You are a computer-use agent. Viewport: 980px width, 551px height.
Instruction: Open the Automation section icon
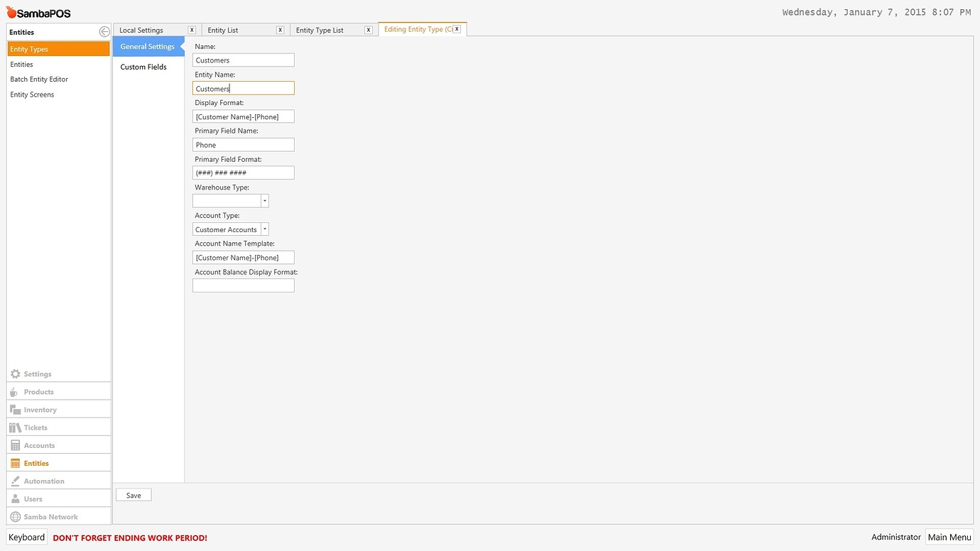[16, 480]
